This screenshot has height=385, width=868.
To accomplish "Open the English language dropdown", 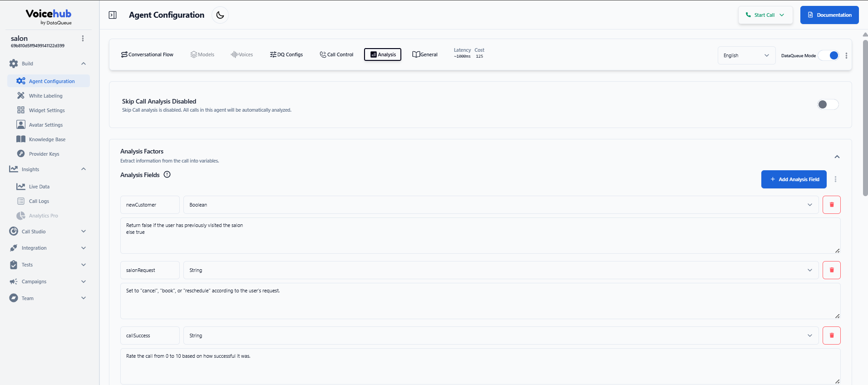I will click(x=746, y=55).
